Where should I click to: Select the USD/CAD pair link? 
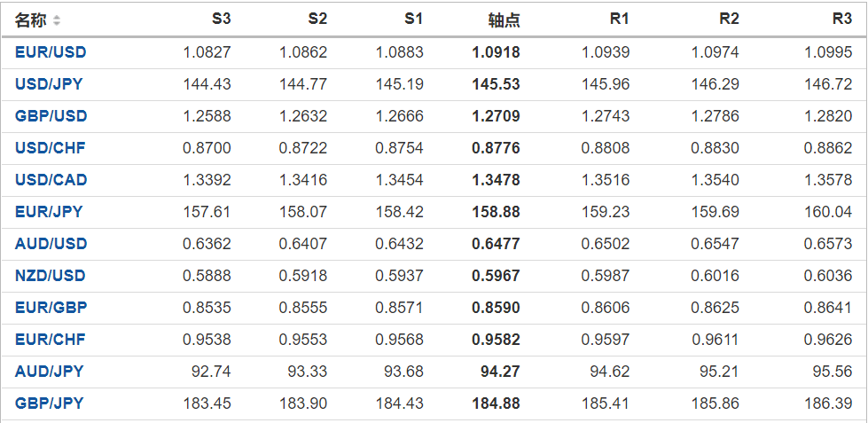coord(51,180)
